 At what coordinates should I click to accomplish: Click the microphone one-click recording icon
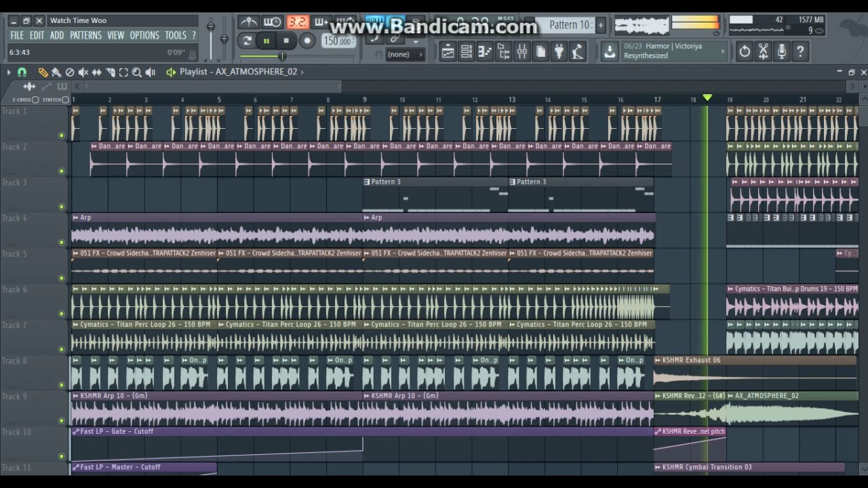point(782,51)
